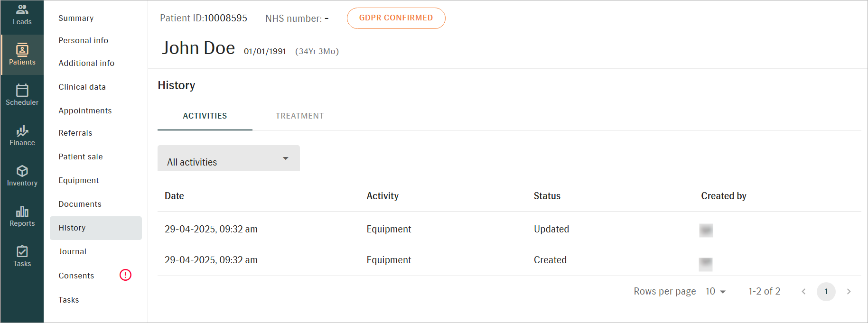Go to Finance chart icon
Viewport: 868px width, 323px height.
click(22, 131)
